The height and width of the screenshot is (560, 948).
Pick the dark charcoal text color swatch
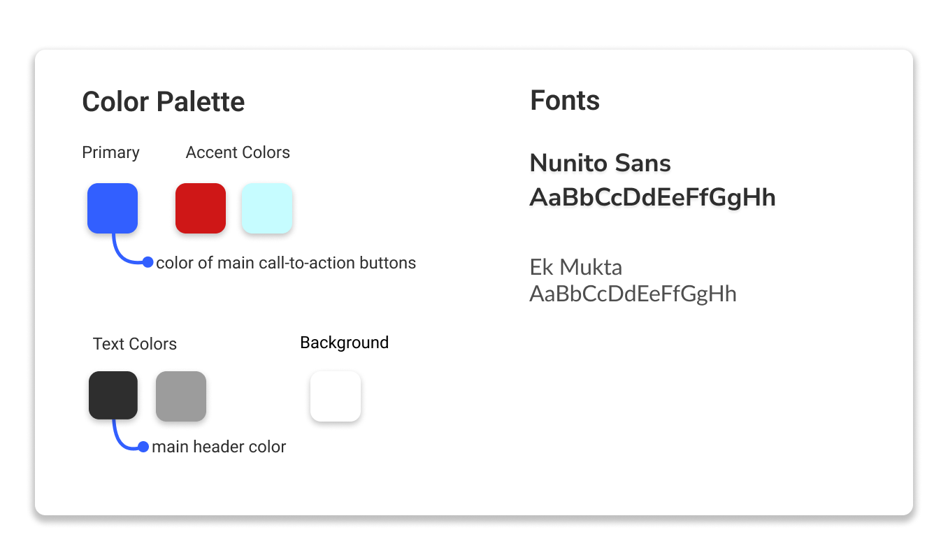pos(113,395)
